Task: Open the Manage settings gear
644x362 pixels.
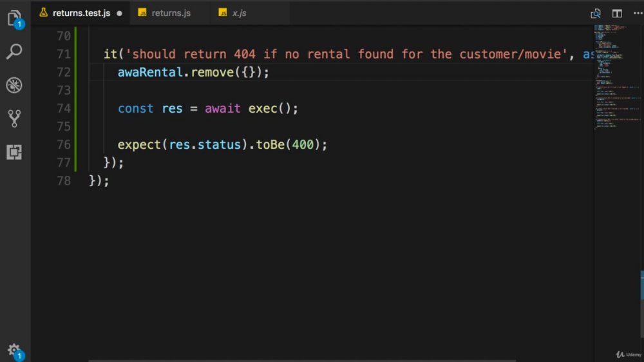Action: coord(14,350)
